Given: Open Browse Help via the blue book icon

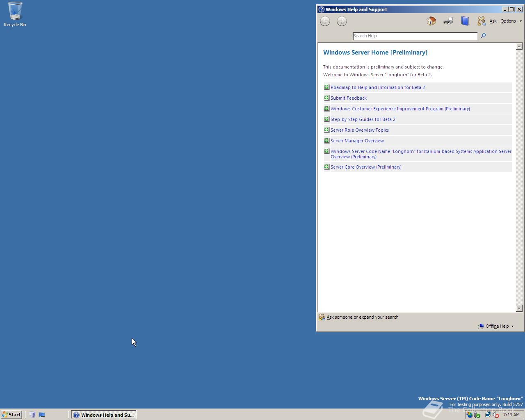Looking at the screenshot, I should 465,21.
